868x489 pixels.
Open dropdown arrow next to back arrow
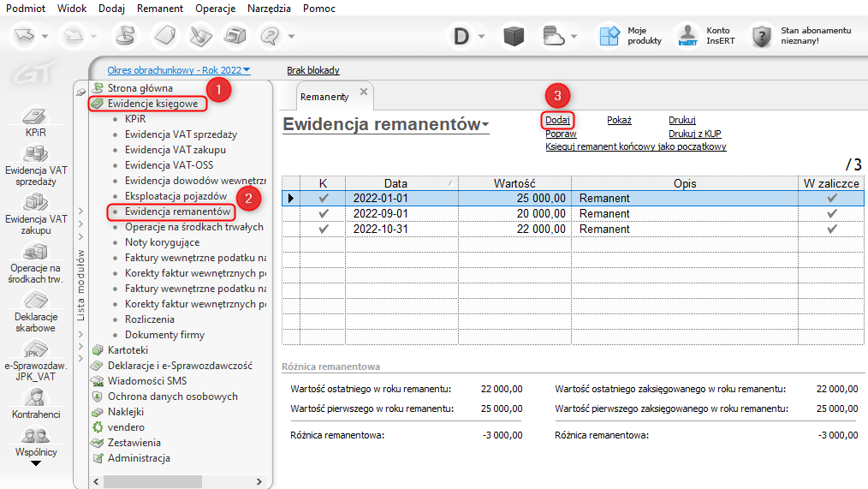click(x=45, y=37)
